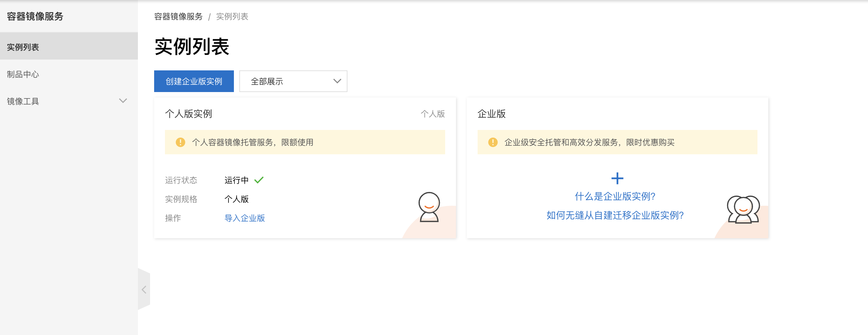
Task: Collapse the sidebar using left arrow handle
Action: [x=144, y=290]
